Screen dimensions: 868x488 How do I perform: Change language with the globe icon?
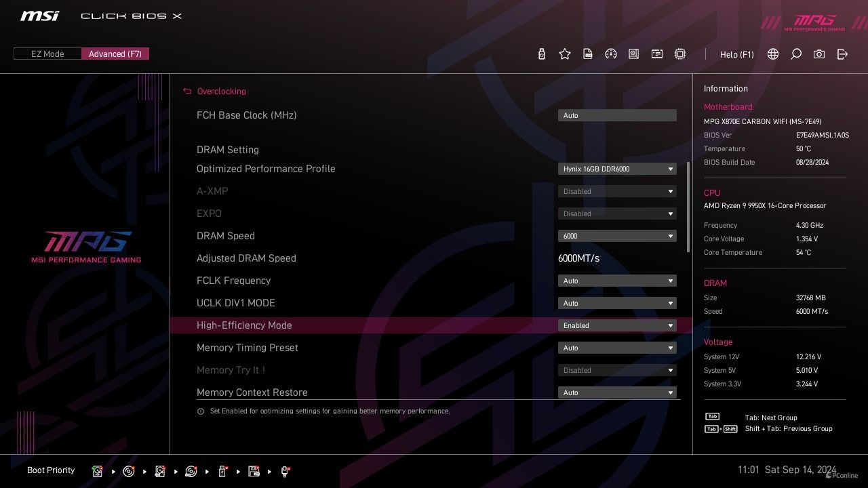773,54
